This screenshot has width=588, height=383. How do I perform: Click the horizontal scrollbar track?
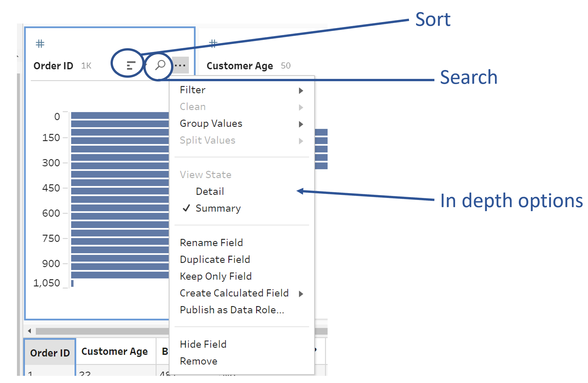tap(100, 331)
